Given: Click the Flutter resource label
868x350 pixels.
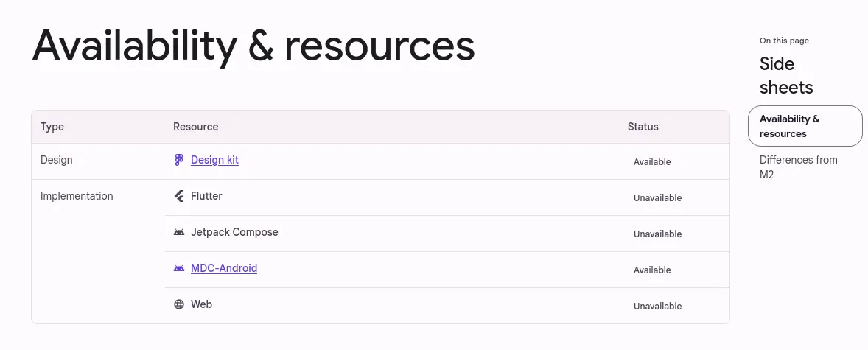Looking at the screenshot, I should click(x=206, y=196).
